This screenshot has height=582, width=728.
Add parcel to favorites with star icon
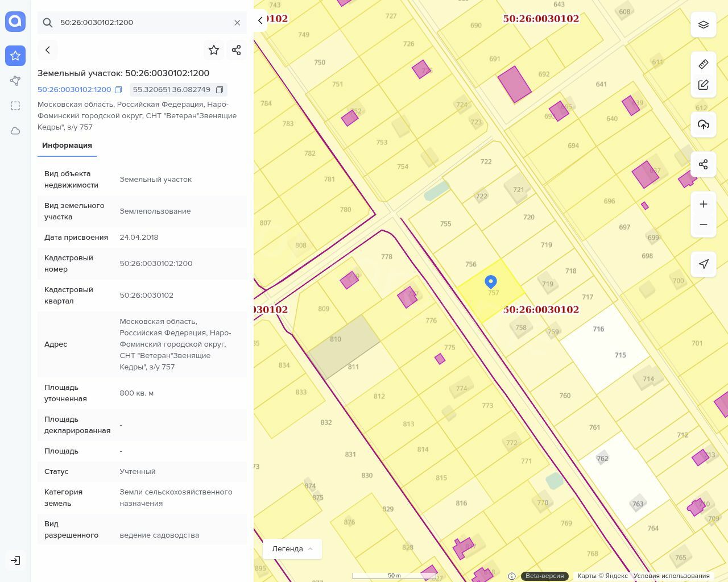point(214,50)
